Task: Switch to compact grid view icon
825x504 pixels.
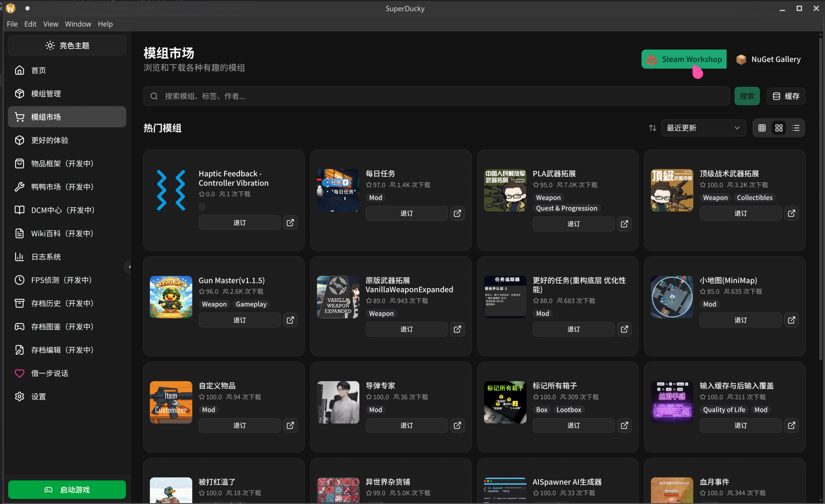Action: click(x=762, y=128)
